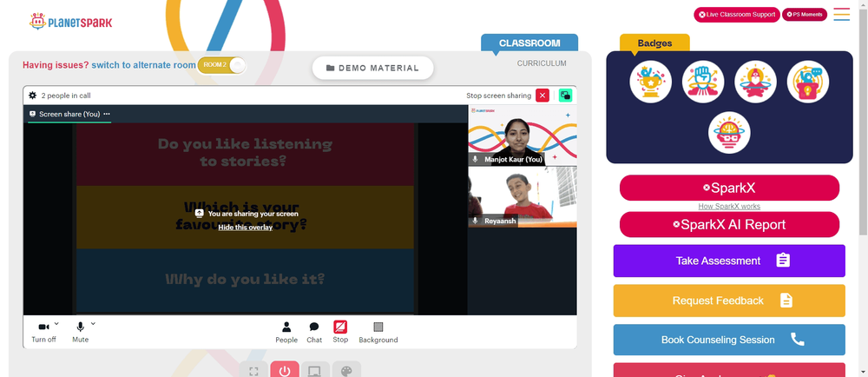The height and width of the screenshot is (377, 868).
Task: Click the green screen layout icon
Action: tap(565, 96)
